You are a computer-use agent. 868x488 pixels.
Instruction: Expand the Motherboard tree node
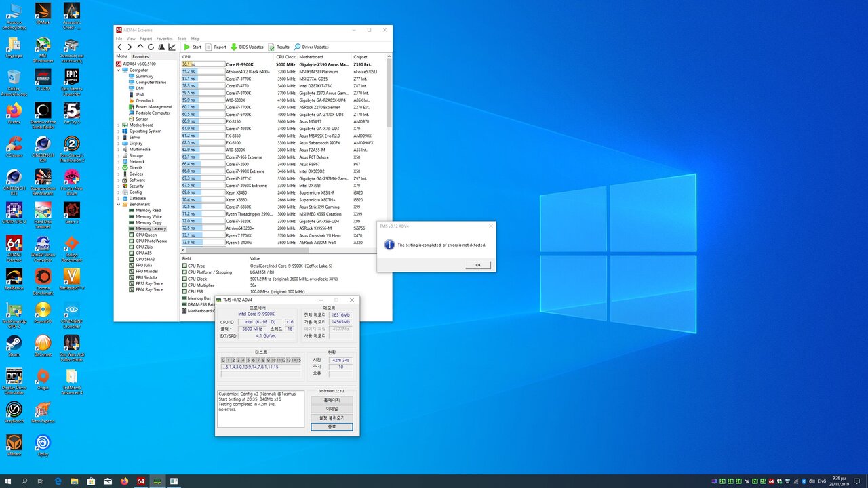tap(118, 125)
